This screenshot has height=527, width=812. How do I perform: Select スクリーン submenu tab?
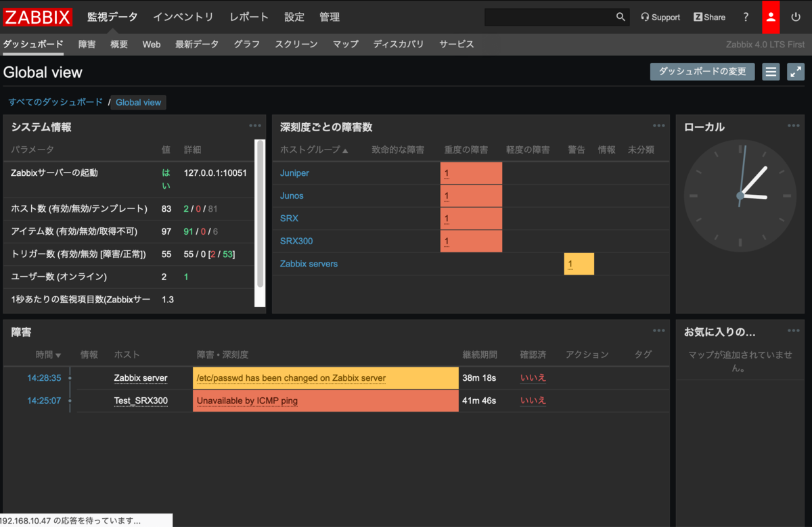coord(296,44)
